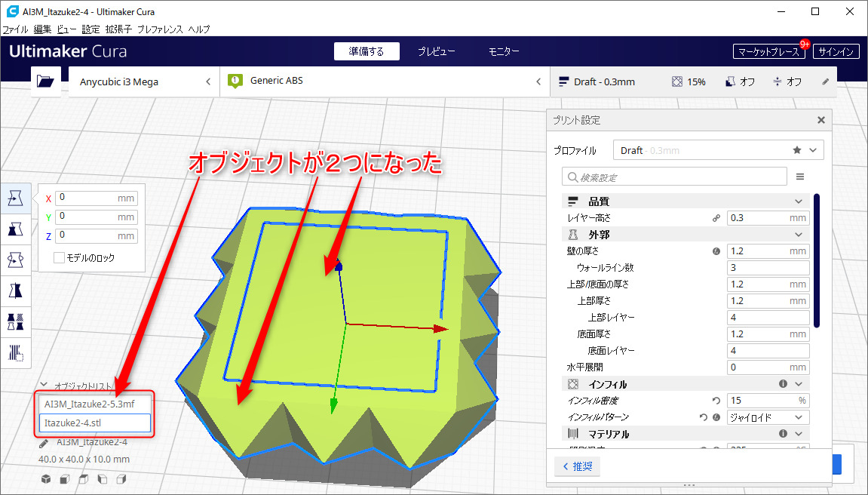The image size is (868, 495).
Task: Open the インフィルパターン dropdown
Action: coord(768,417)
